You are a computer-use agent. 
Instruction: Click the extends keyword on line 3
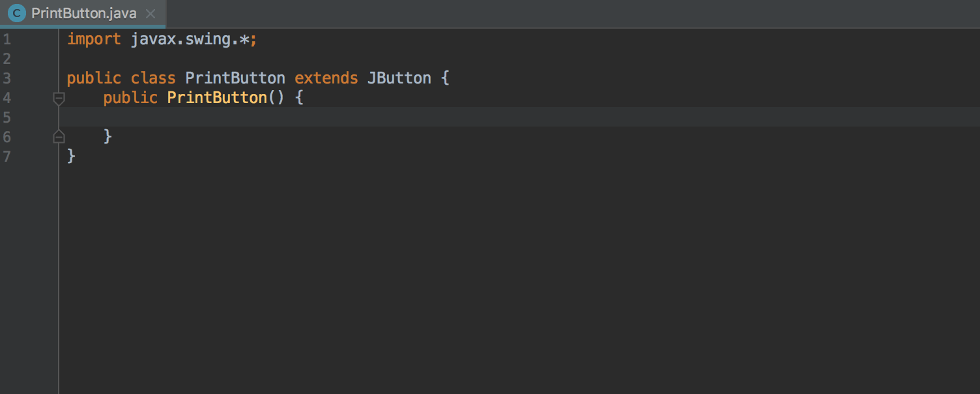pos(326,78)
